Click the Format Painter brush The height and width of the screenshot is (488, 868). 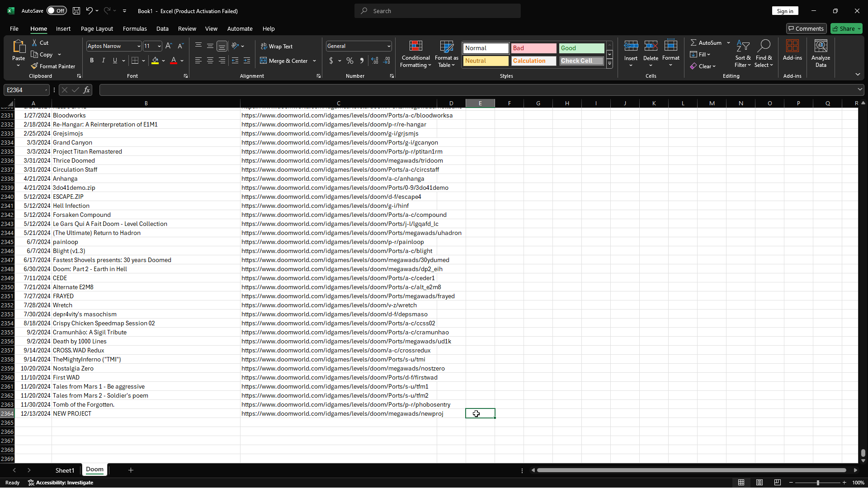coord(35,66)
